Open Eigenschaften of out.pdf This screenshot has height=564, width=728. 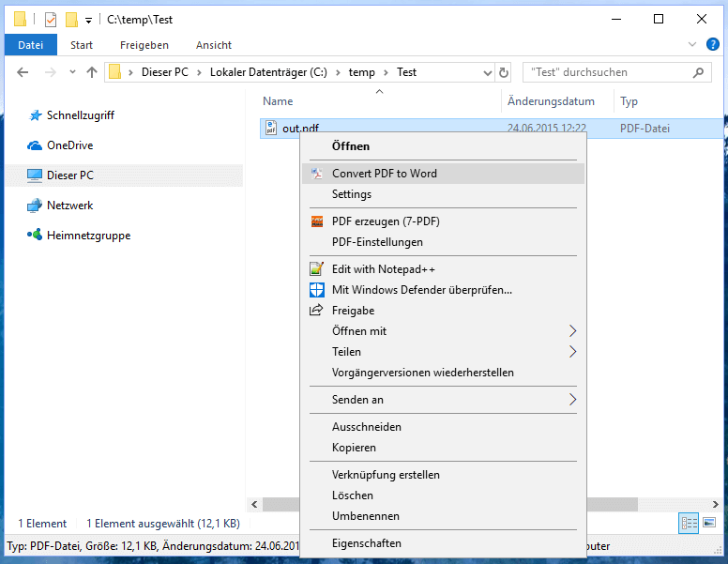click(x=443, y=543)
